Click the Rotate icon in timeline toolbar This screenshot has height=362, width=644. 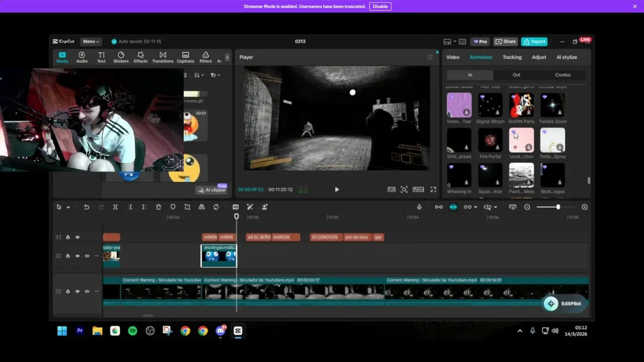point(216,207)
